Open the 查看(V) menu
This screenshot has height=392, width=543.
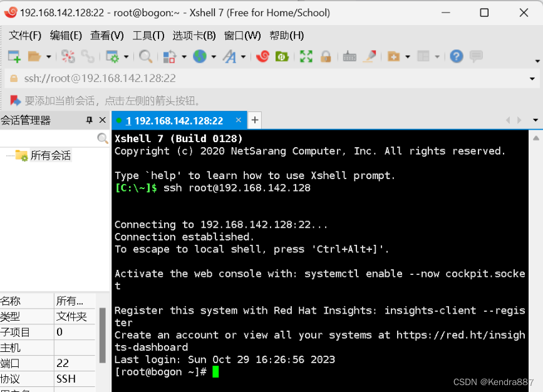tap(106, 35)
